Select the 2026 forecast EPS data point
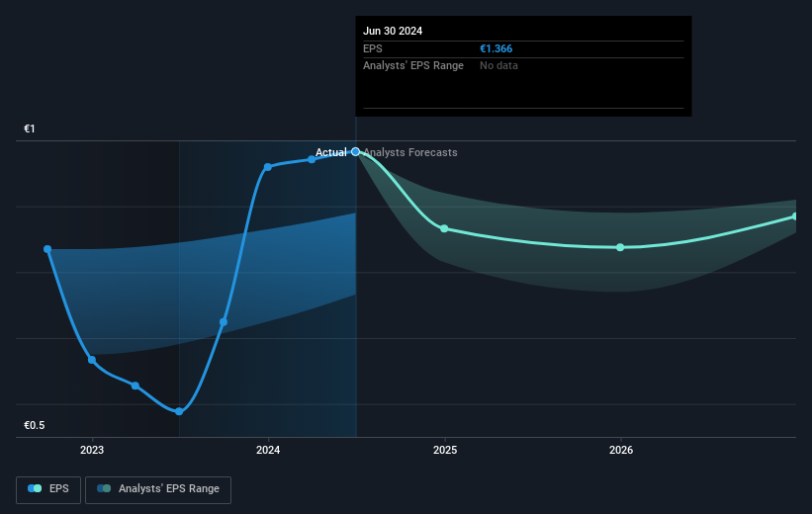812x514 pixels. point(620,247)
